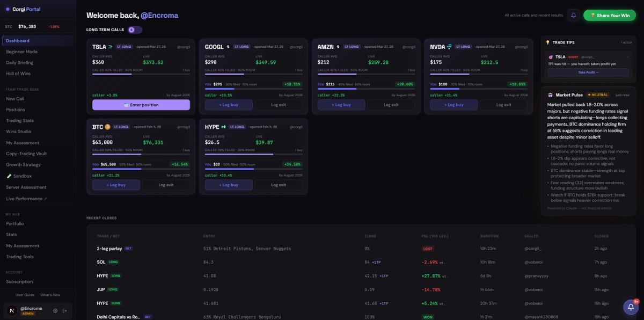The width and height of the screenshot is (644, 320).
Task: Toggle the Long Term Calls switch
Action: pyautogui.click(x=135, y=30)
